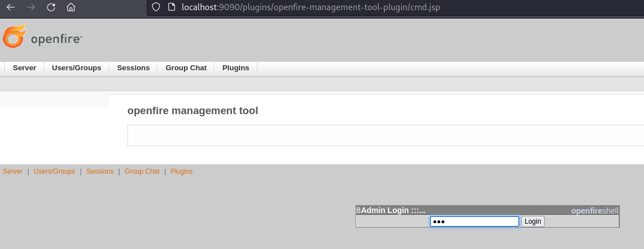Open the Plugins tab
The image size is (644, 249).
pyautogui.click(x=236, y=68)
